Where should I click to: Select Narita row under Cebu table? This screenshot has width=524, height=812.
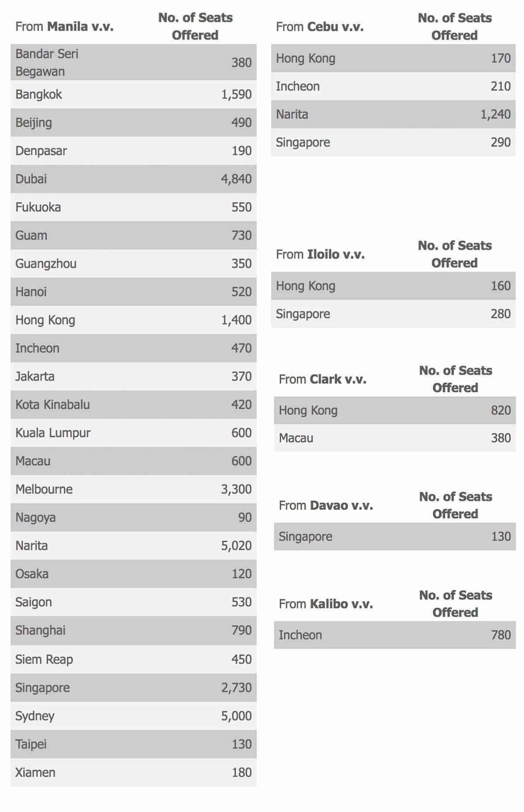(393, 114)
